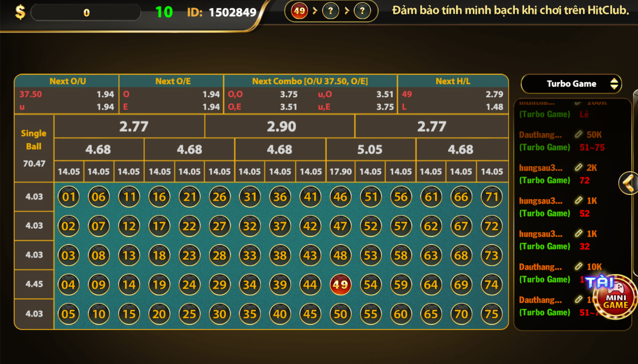Screen dimensions: 638x364
Task: Open the Turbo Game dropdown
Action: point(571,84)
